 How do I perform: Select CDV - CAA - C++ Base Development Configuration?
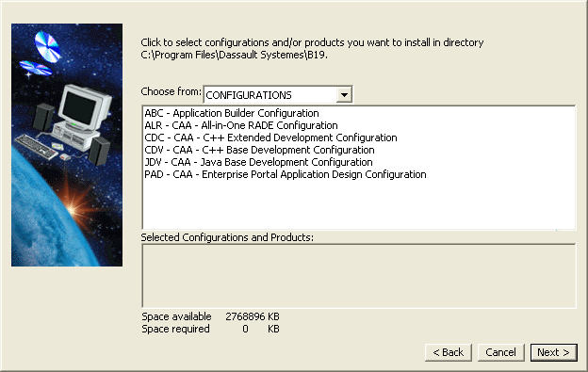coord(259,150)
